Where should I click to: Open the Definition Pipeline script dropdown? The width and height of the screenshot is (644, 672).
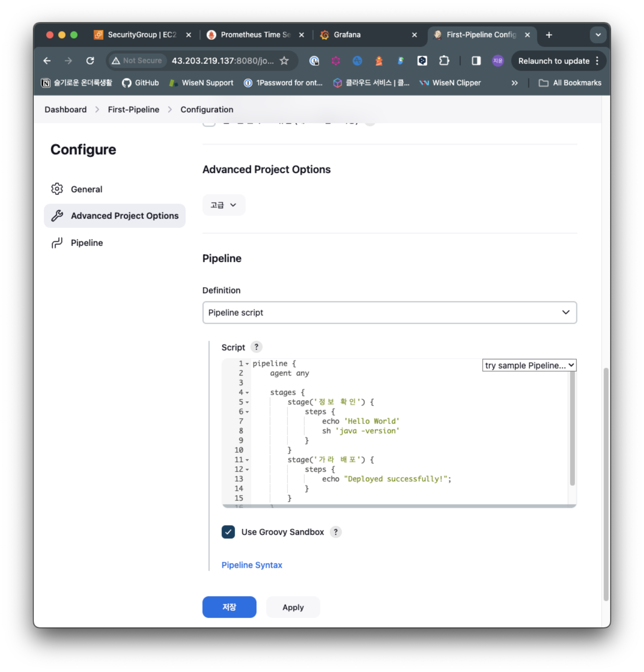[389, 312]
